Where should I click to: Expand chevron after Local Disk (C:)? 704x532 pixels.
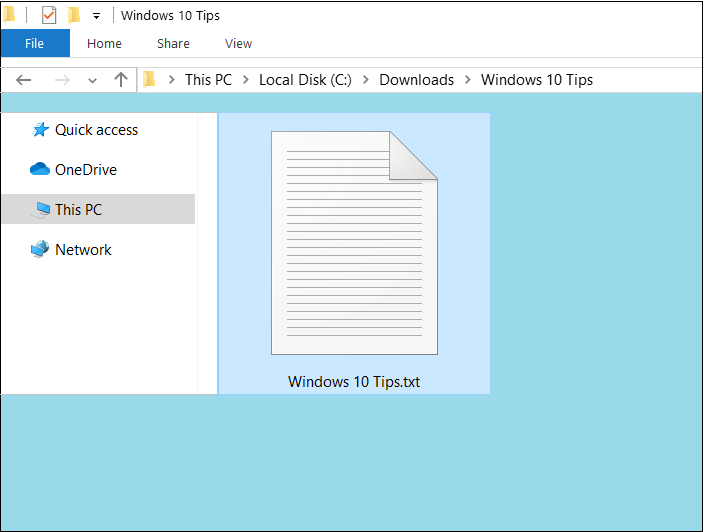[366, 80]
